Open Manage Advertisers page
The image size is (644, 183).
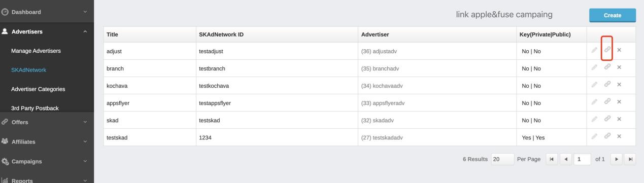36,51
